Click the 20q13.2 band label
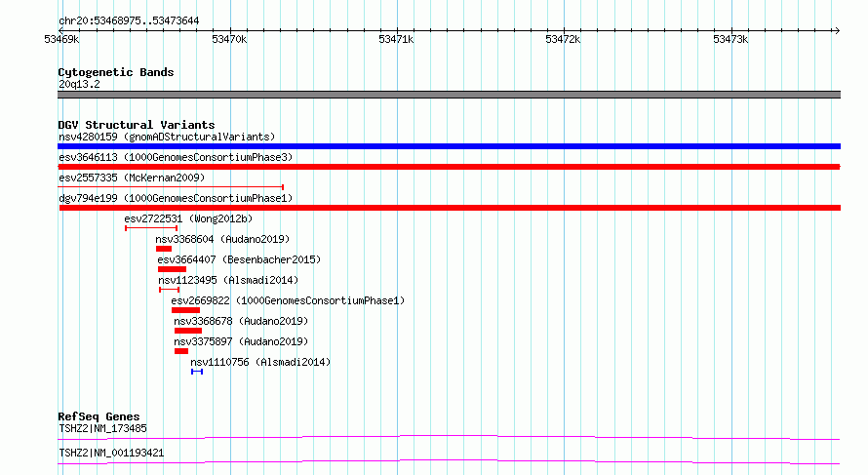 (79, 84)
